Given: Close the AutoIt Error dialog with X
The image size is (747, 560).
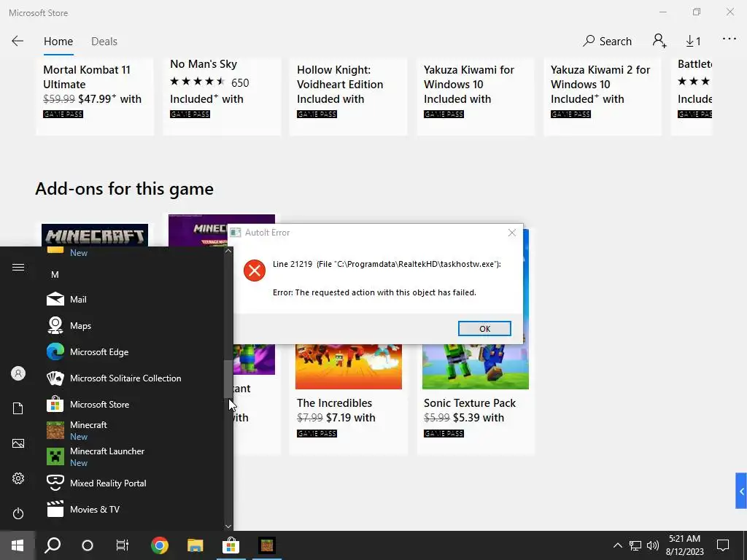Looking at the screenshot, I should coord(511,233).
